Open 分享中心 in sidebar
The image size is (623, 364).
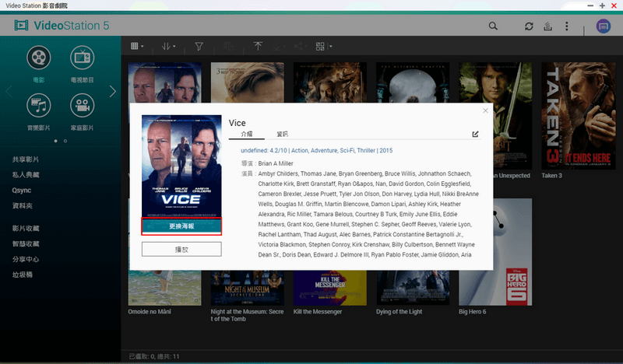26,260
